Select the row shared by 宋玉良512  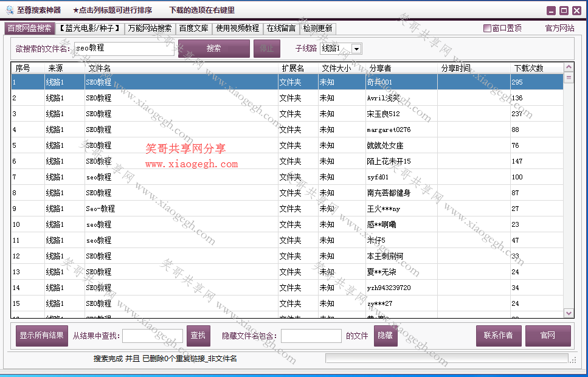click(x=287, y=114)
